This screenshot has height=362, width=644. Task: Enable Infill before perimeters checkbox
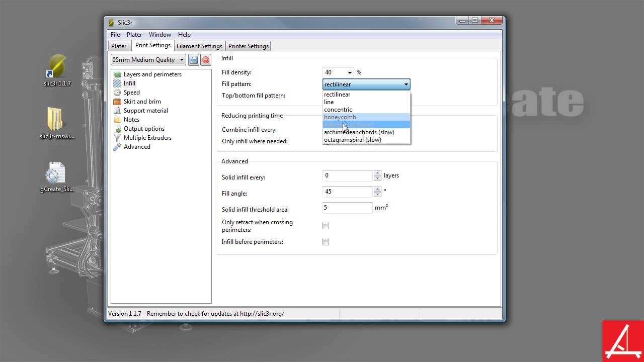[326, 242]
